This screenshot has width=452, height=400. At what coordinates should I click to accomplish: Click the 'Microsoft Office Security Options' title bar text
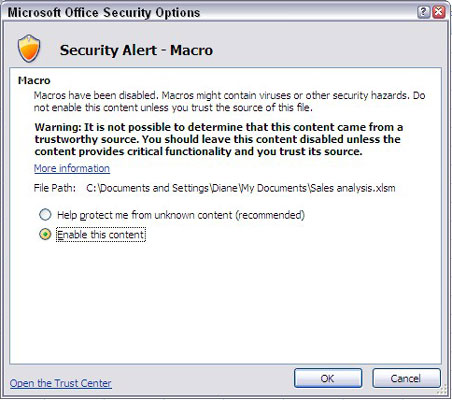pos(104,13)
